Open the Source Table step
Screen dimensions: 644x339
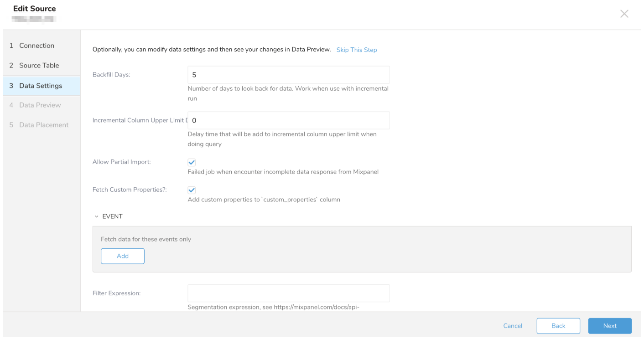pyautogui.click(x=39, y=66)
